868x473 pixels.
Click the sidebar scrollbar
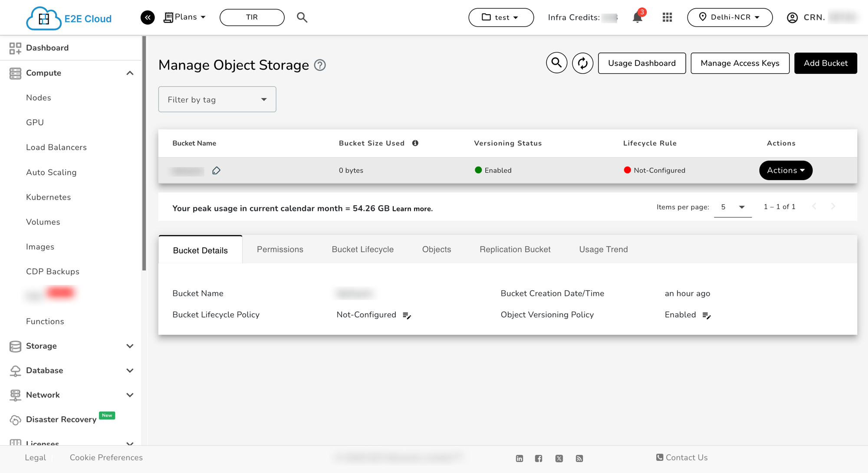click(144, 154)
